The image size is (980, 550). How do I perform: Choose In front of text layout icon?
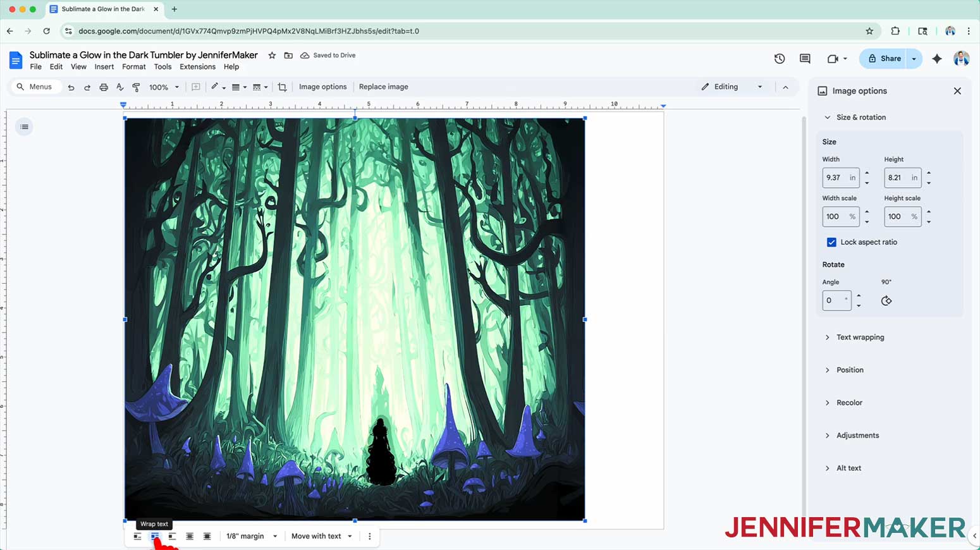coord(207,536)
